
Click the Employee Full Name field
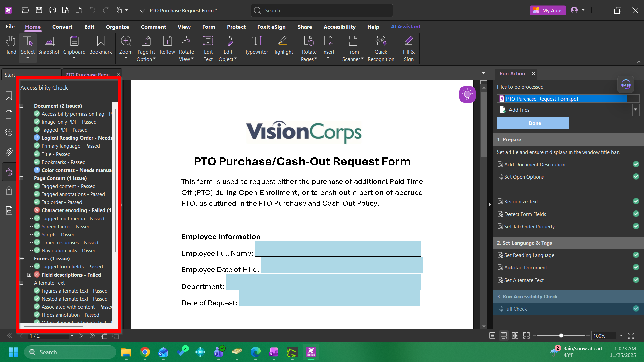(x=338, y=249)
